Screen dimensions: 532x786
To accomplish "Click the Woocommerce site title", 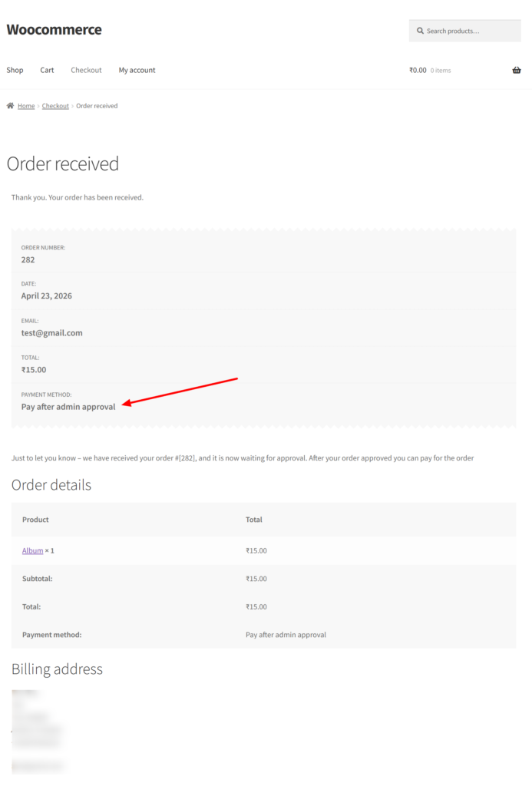I will tap(54, 30).
